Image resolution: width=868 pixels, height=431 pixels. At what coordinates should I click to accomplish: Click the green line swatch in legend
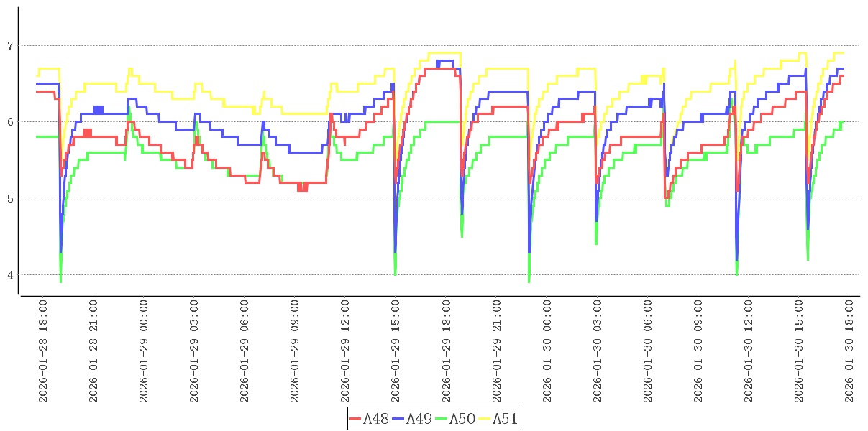point(442,419)
